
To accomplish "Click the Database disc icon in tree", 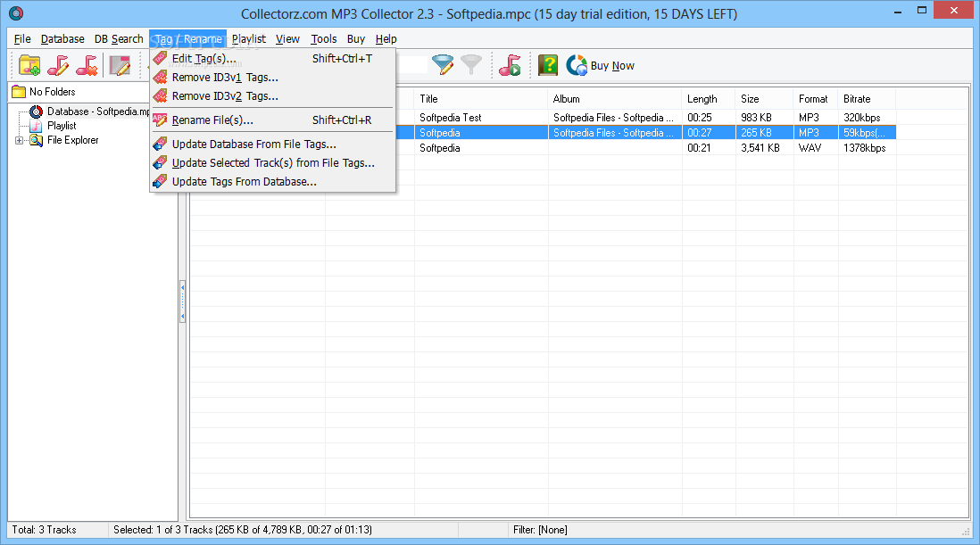I will (37, 111).
